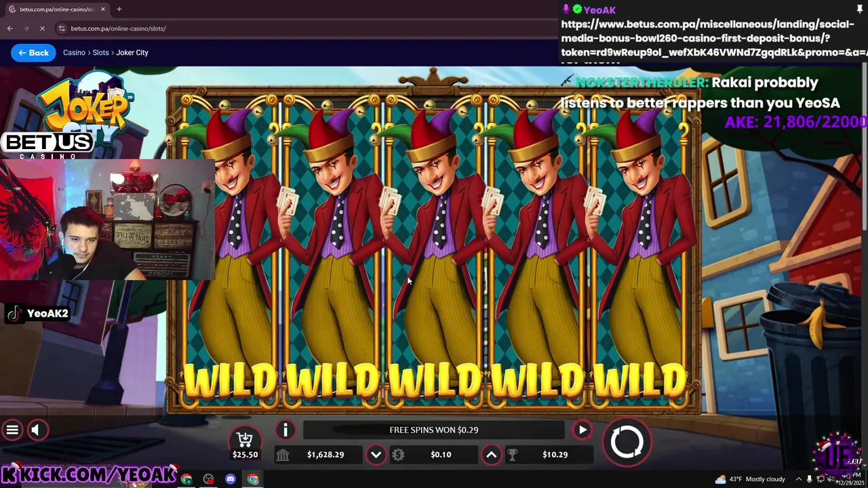Click the YeoAK2 TikTok handle overlay
This screenshot has height=488, width=868.
37,313
